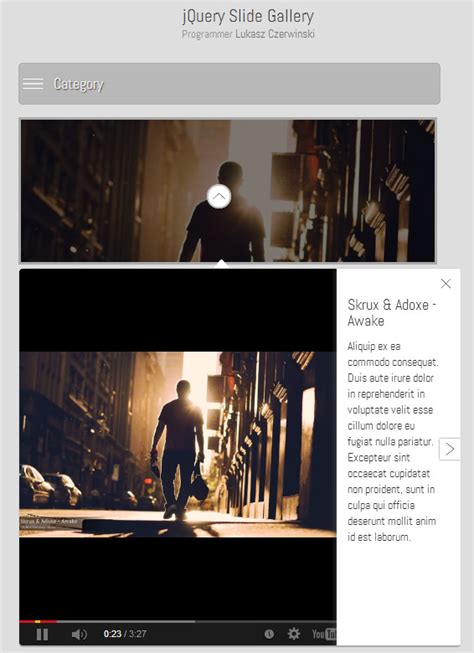
Task: Mute the video volume speaker icon
Action: point(79,634)
